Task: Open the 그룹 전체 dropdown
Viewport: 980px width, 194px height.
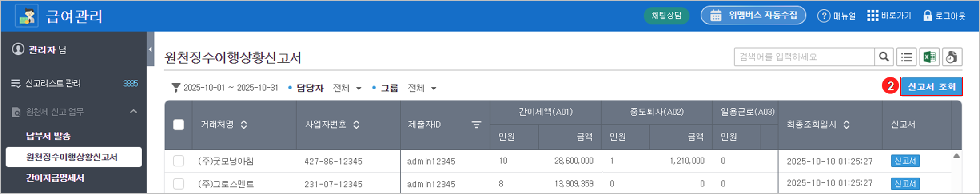Action: [422, 88]
